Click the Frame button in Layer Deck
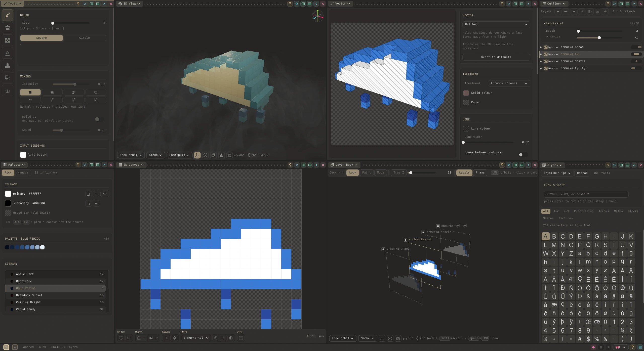 [480, 172]
